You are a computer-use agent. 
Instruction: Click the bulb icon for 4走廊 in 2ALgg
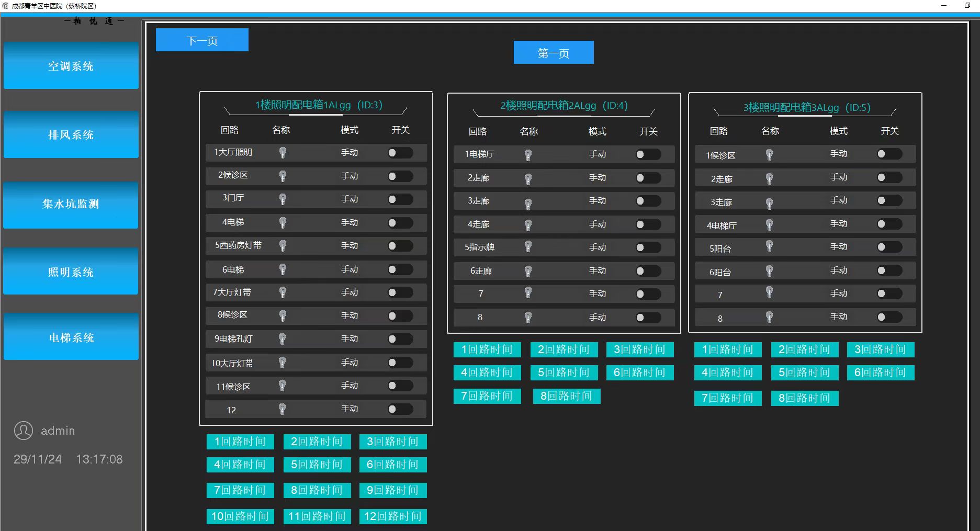pyautogui.click(x=528, y=225)
